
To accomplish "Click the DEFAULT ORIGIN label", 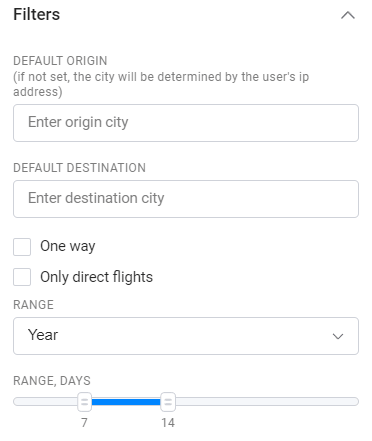I will click(60, 61).
